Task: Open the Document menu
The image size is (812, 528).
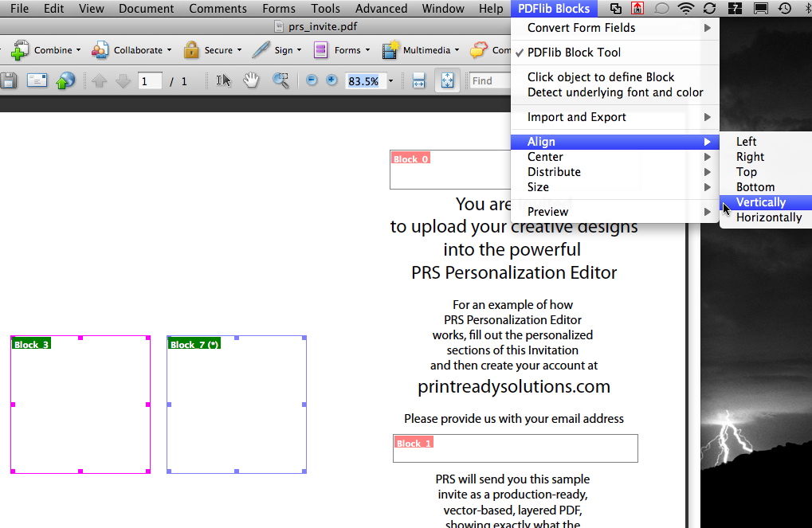Action: pos(146,8)
